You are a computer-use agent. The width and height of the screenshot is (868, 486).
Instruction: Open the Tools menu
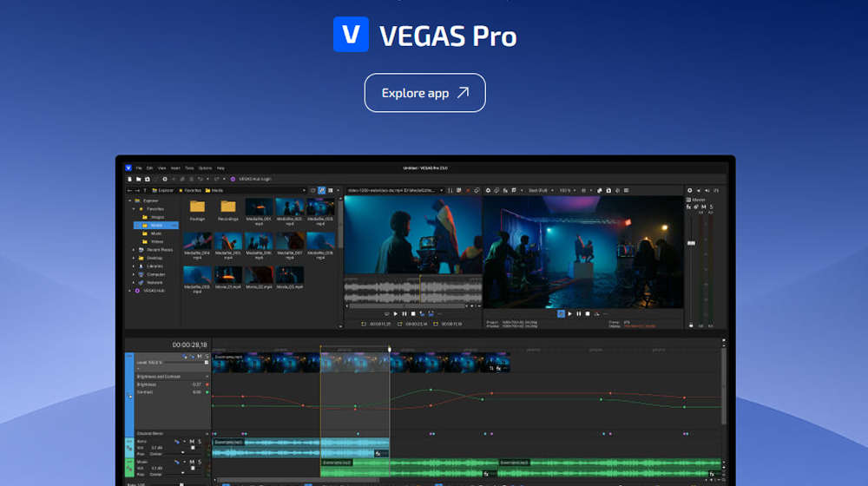tap(189, 168)
